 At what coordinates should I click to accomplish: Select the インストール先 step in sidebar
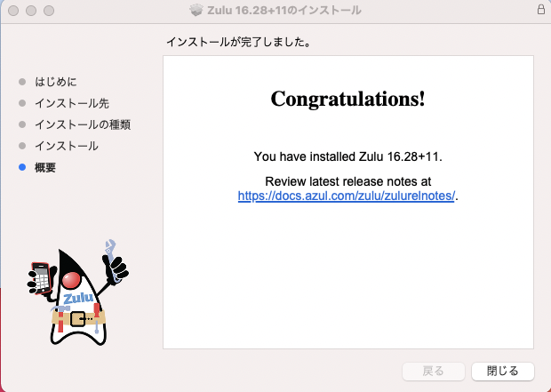pos(72,103)
